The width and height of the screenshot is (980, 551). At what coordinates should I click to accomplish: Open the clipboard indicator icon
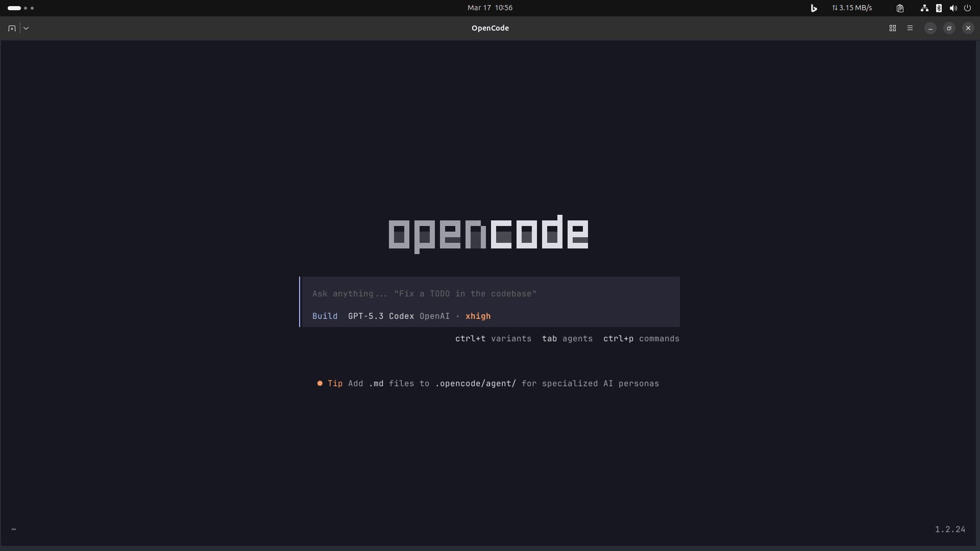(900, 8)
